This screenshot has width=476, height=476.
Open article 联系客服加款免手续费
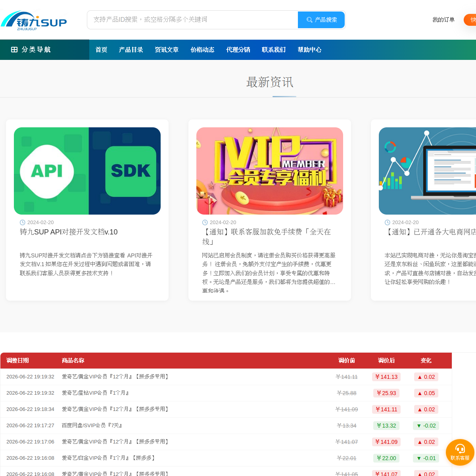coord(267,237)
